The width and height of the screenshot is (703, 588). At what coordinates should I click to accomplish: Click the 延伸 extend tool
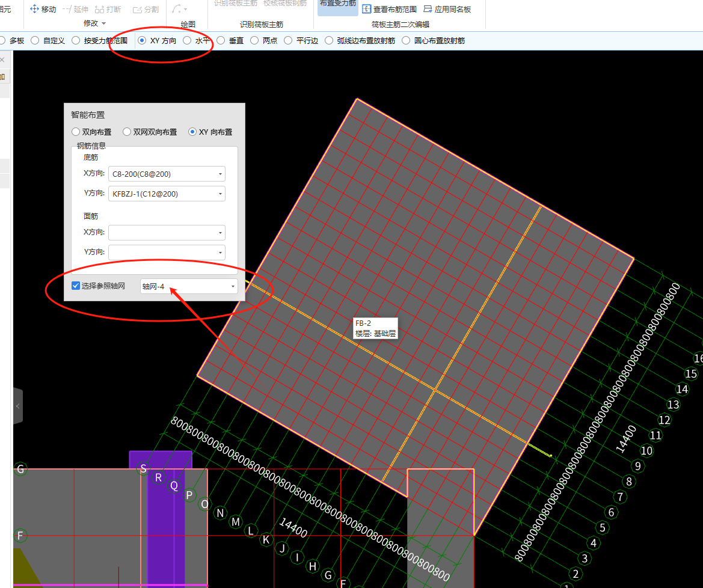coord(75,9)
